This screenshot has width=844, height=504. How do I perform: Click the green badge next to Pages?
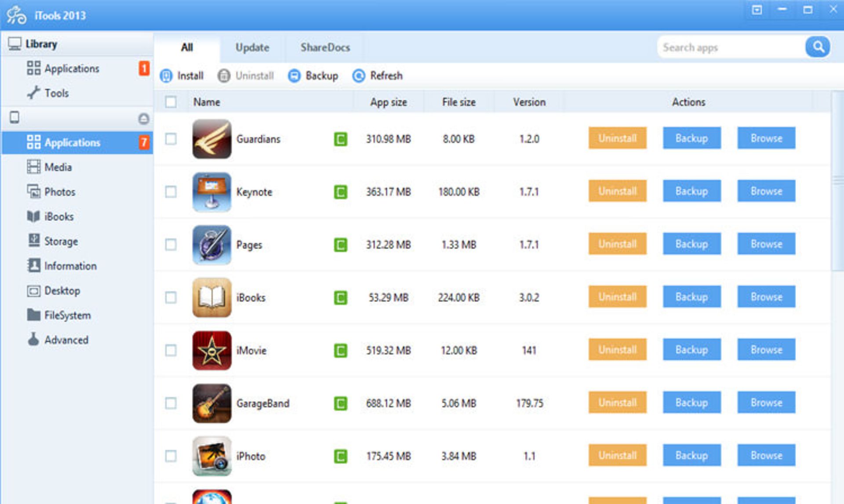(x=340, y=245)
